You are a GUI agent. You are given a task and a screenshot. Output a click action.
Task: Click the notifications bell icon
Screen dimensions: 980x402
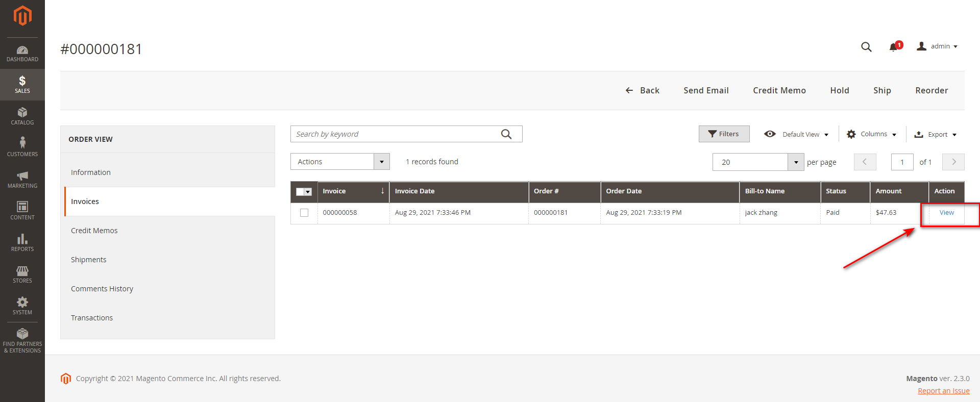[893, 47]
